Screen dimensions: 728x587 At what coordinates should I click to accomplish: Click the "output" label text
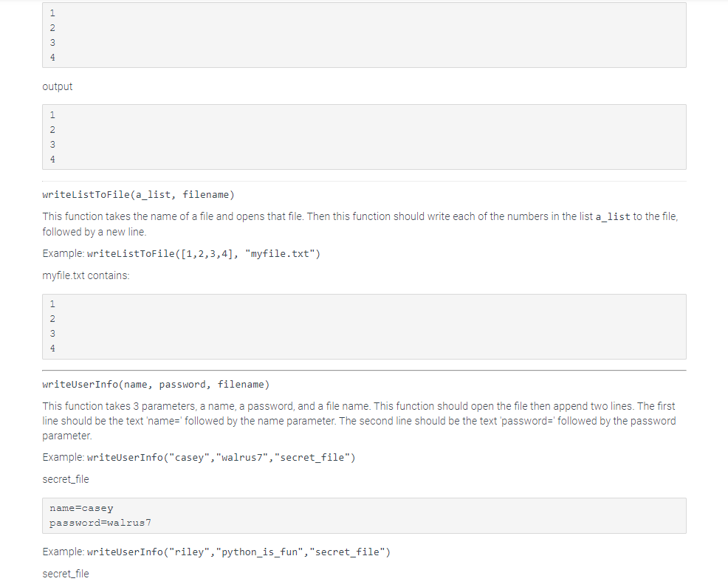click(x=58, y=86)
